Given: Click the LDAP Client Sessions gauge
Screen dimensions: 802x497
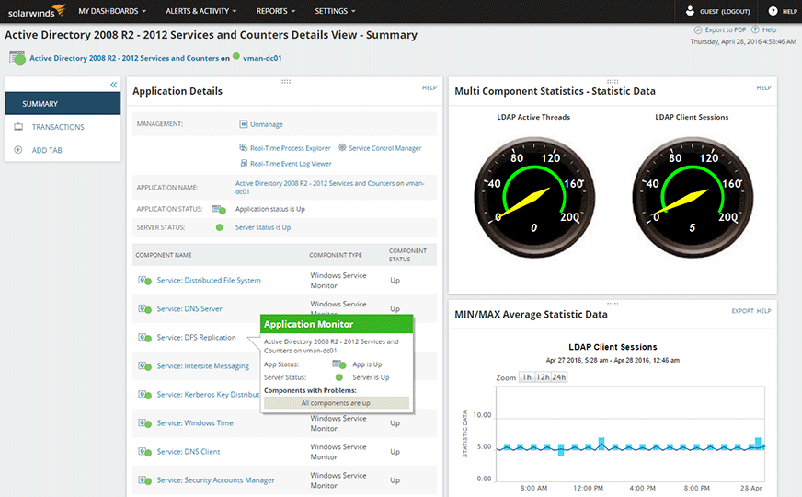Looking at the screenshot, I should (692, 197).
